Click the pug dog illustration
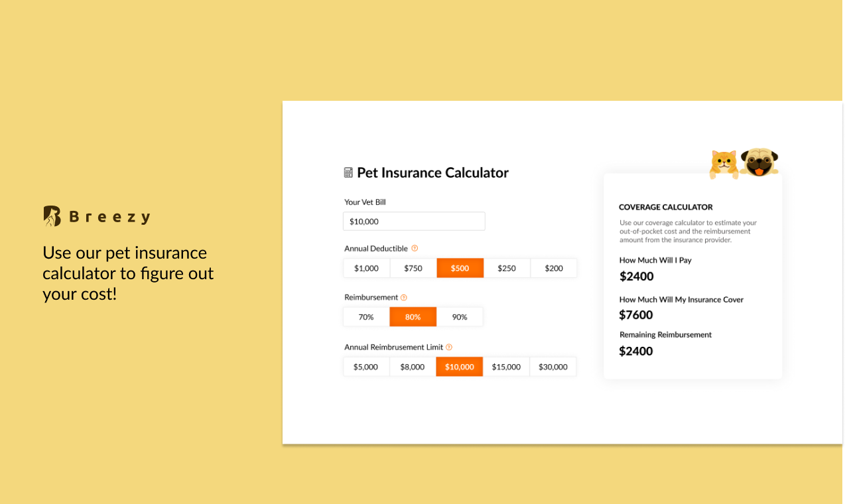 point(759,162)
